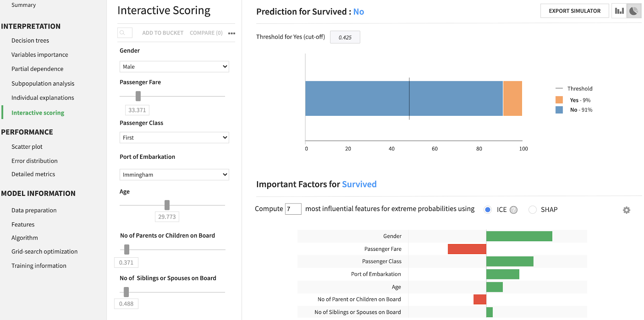Switch to bar chart view icon

click(x=619, y=11)
